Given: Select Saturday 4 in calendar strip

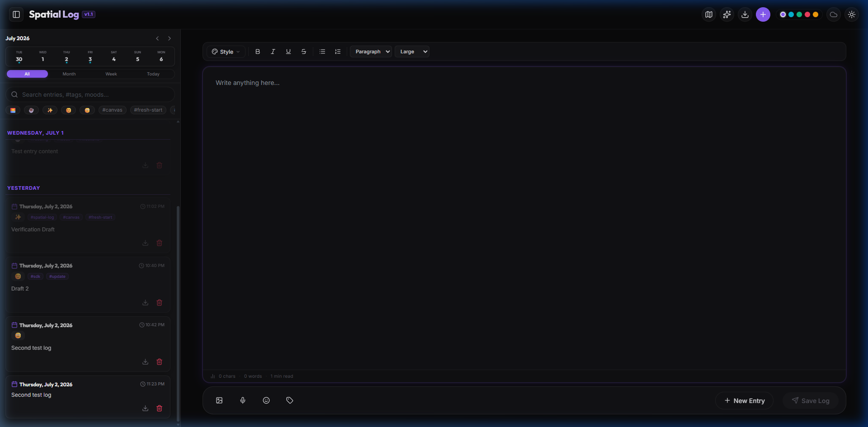Looking at the screenshot, I should (x=114, y=57).
